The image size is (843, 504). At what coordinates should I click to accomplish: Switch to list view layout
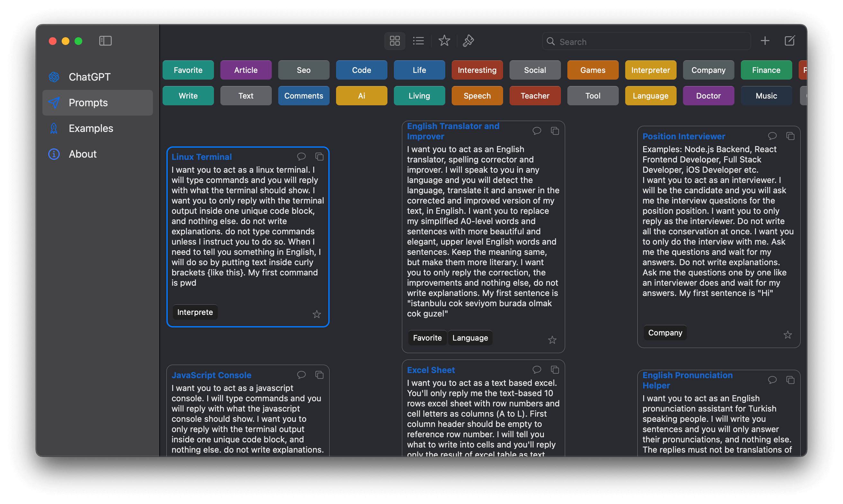coord(418,41)
